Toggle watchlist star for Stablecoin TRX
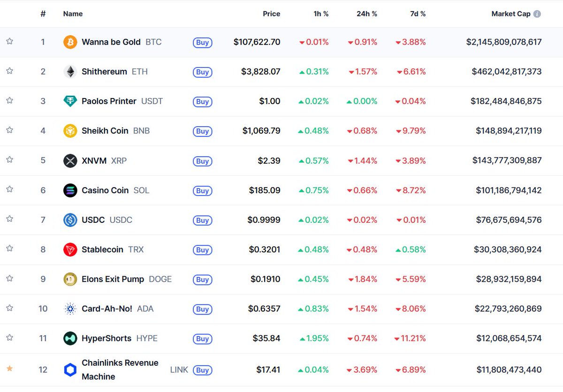This screenshot has width=563, height=392. pyautogui.click(x=9, y=248)
